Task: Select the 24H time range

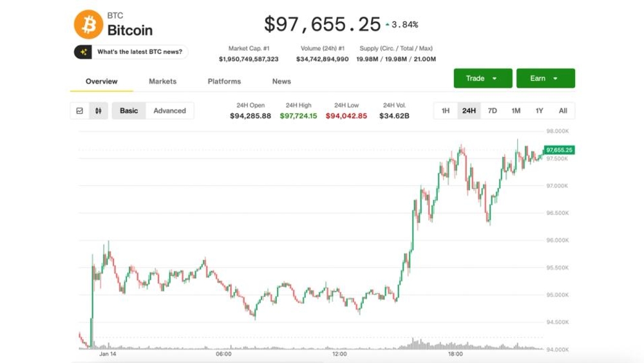Action: click(x=469, y=111)
